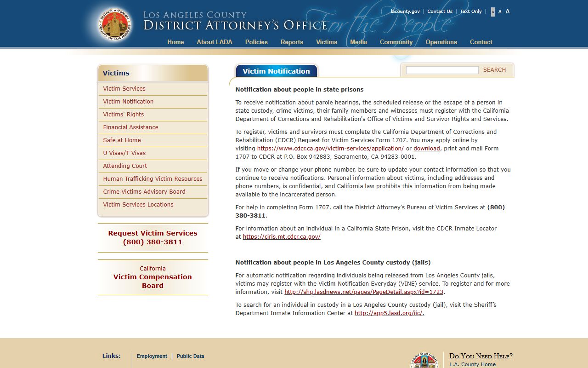This screenshot has height=368, width=588.
Task: Click the 'Links:' footer label
Action: click(x=112, y=356)
